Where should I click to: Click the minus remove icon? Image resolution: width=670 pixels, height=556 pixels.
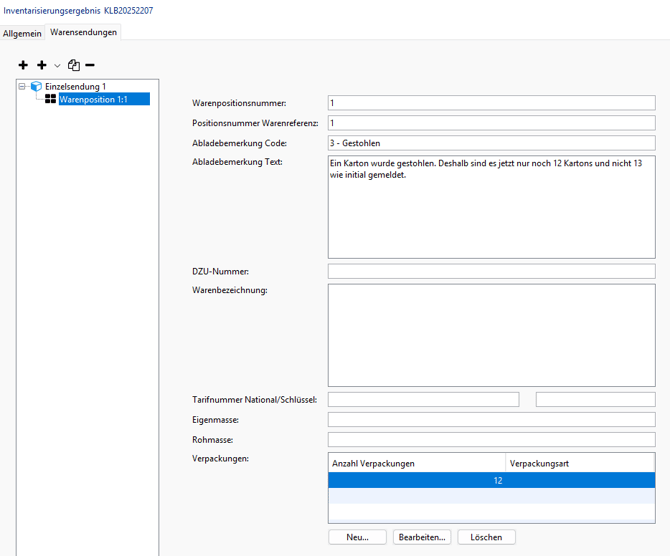click(x=90, y=65)
